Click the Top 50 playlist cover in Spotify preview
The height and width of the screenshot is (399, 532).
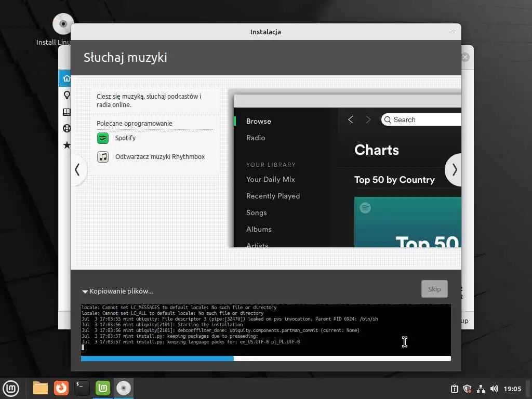[407, 222]
